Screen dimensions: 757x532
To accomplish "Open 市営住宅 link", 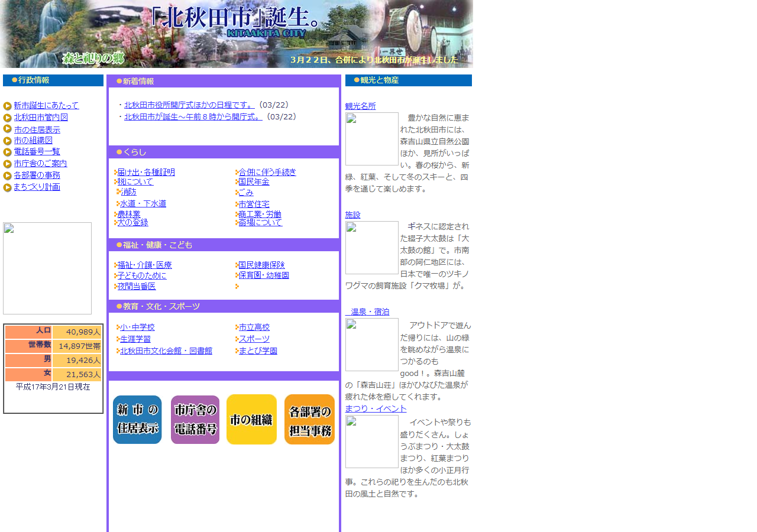I will (254, 204).
